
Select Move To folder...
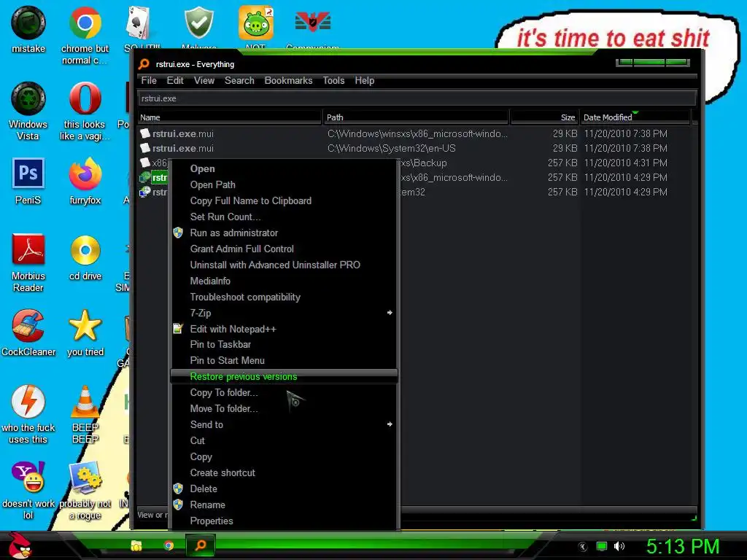click(284, 408)
